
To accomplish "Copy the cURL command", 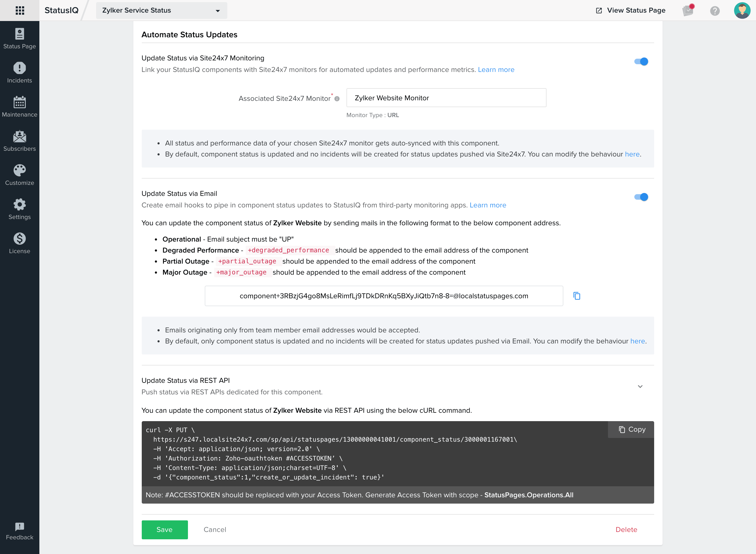I will [630, 429].
